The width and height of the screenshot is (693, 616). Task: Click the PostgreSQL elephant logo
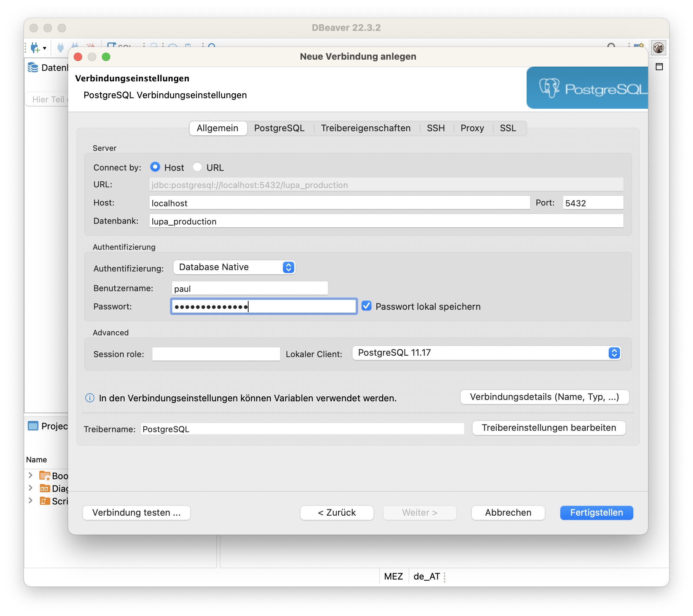[549, 88]
